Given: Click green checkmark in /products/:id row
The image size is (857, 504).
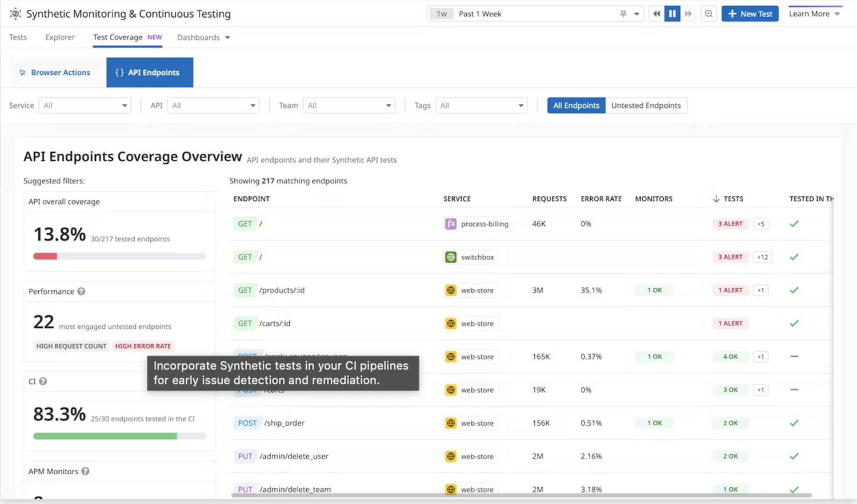Looking at the screenshot, I should [x=794, y=290].
